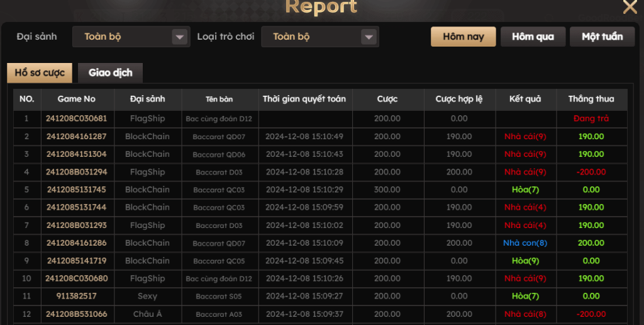Screen dimensions: 644x325
Task: Click the Đang trả status in row 1
Action: 591,118
